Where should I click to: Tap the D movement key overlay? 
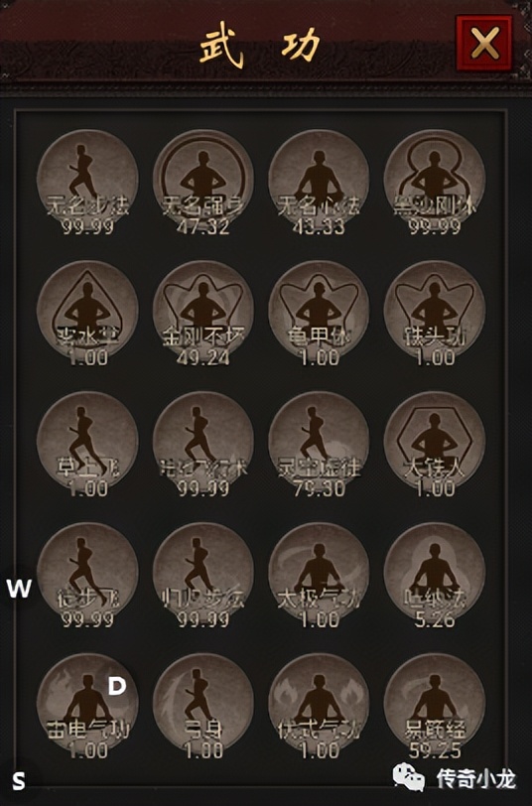(117, 685)
